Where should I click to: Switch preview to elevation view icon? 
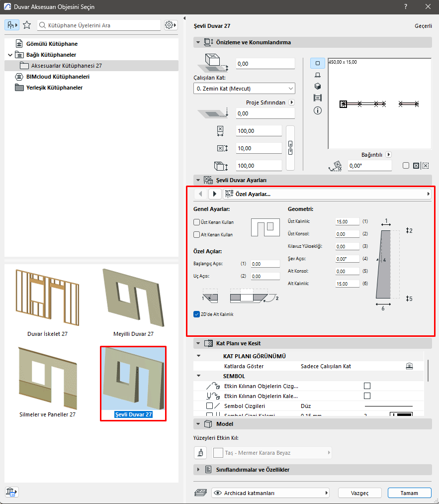[318, 75]
